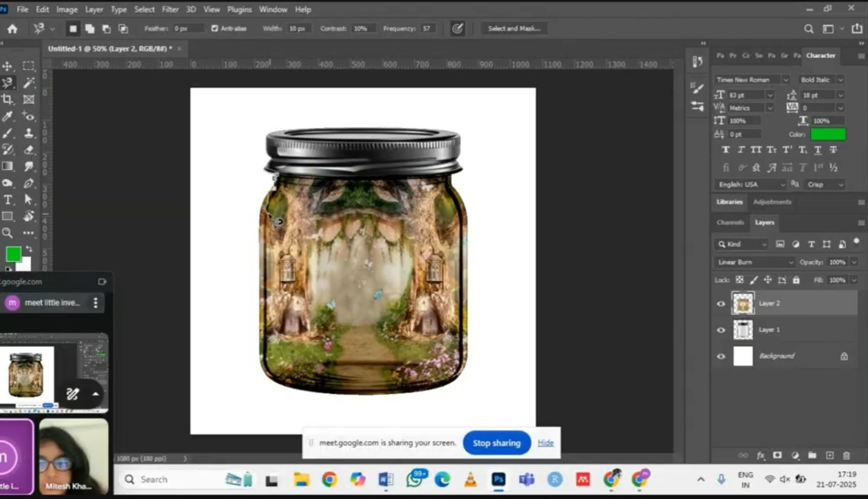Image resolution: width=868 pixels, height=499 pixels.
Task: Select the Crop tool
Action: pos(7,100)
